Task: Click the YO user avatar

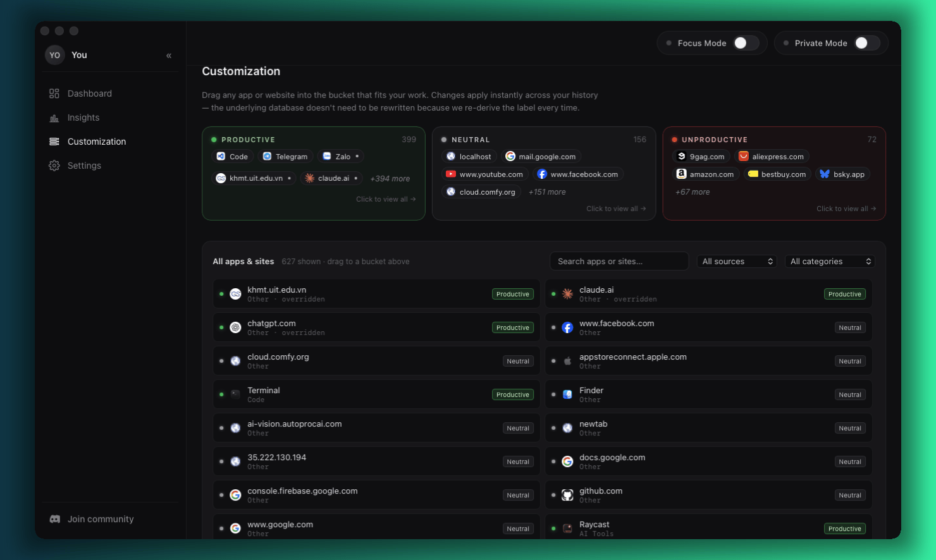Action: click(55, 55)
